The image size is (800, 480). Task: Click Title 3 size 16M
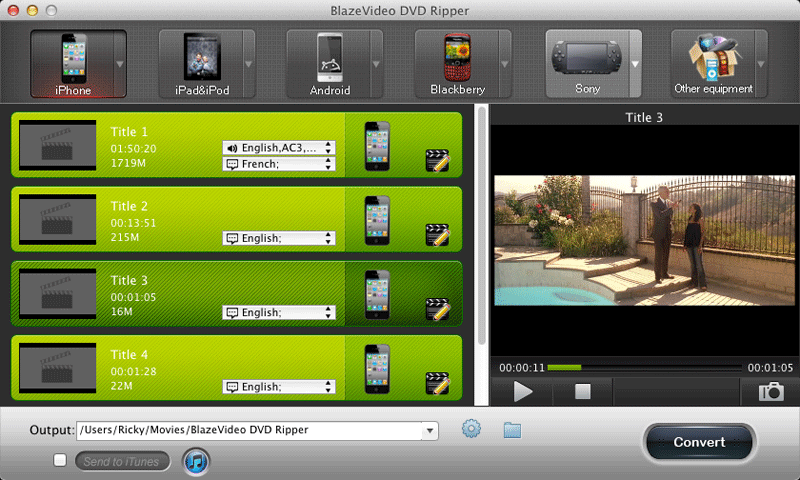click(x=121, y=311)
